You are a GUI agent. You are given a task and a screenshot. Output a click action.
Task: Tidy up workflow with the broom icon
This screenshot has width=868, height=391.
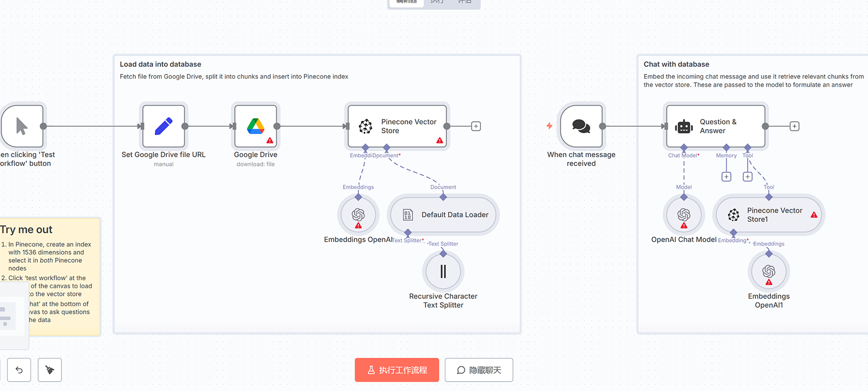pyautogui.click(x=50, y=370)
